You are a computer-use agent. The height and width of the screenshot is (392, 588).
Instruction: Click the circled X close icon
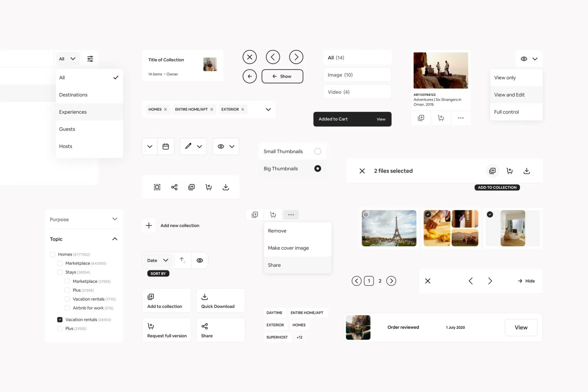(x=250, y=57)
